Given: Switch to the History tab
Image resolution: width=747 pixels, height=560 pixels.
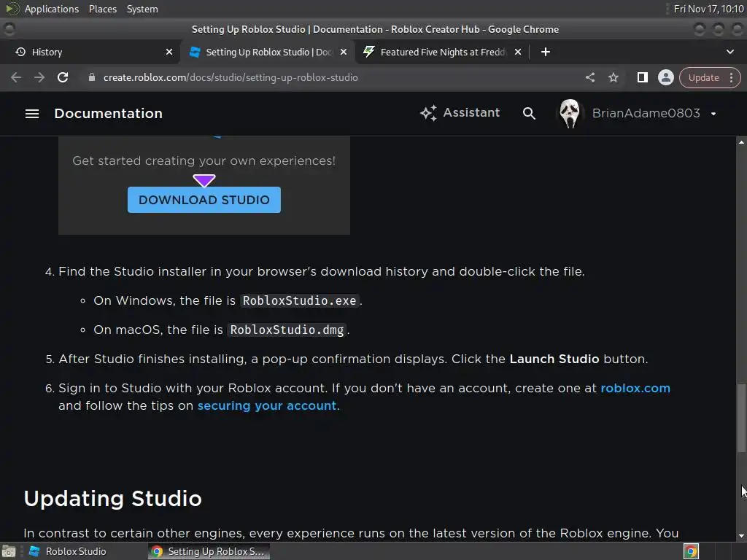Looking at the screenshot, I should point(90,52).
